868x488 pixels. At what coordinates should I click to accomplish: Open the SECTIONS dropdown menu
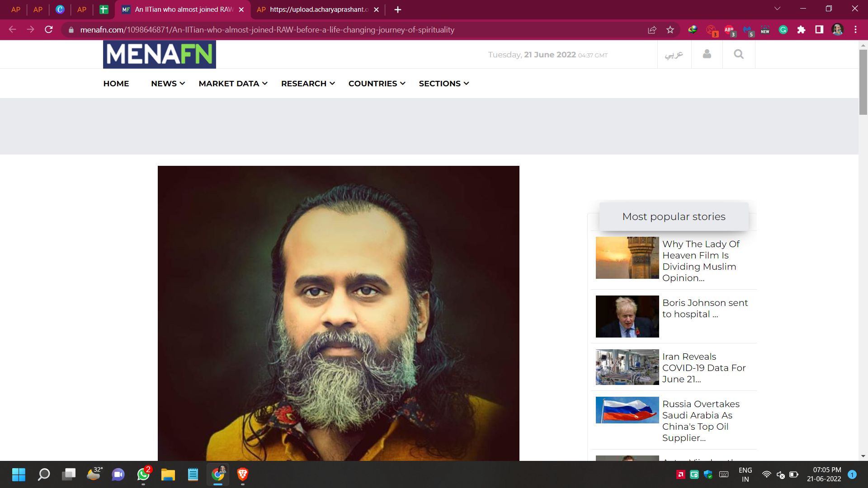coord(443,84)
